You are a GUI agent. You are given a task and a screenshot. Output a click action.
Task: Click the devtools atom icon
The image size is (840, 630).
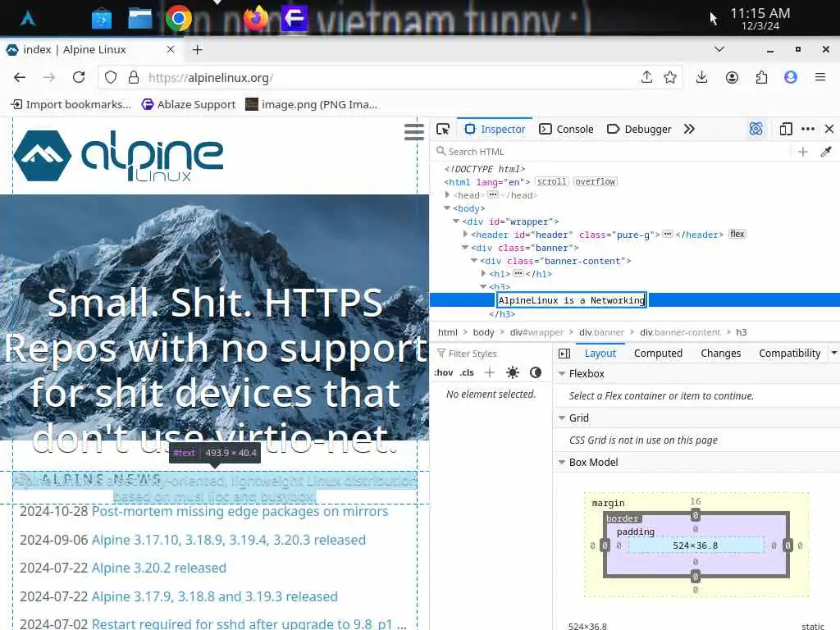(x=756, y=129)
